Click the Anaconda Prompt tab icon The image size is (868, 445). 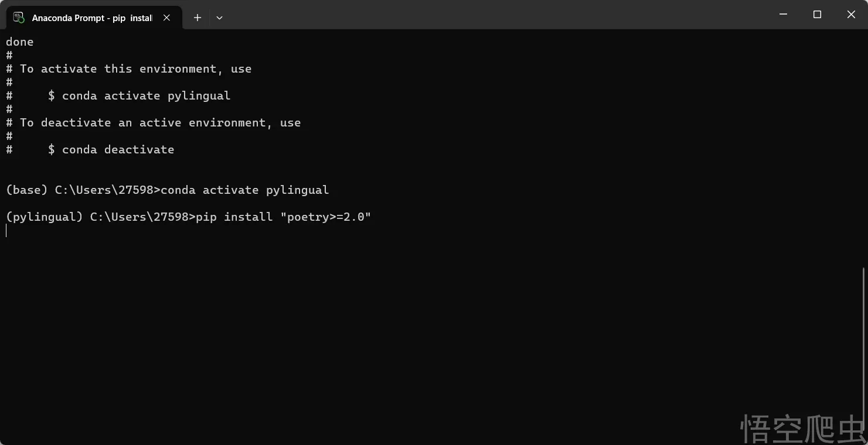[19, 18]
